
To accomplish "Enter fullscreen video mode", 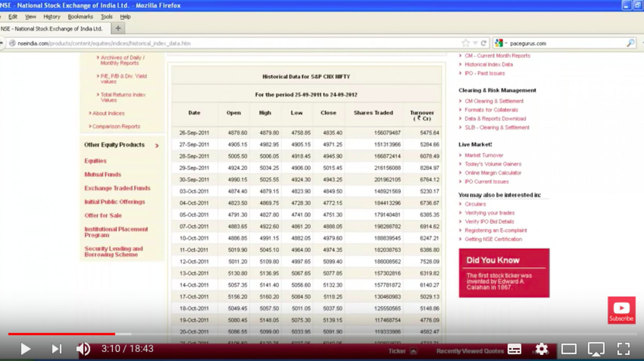I will [622, 349].
